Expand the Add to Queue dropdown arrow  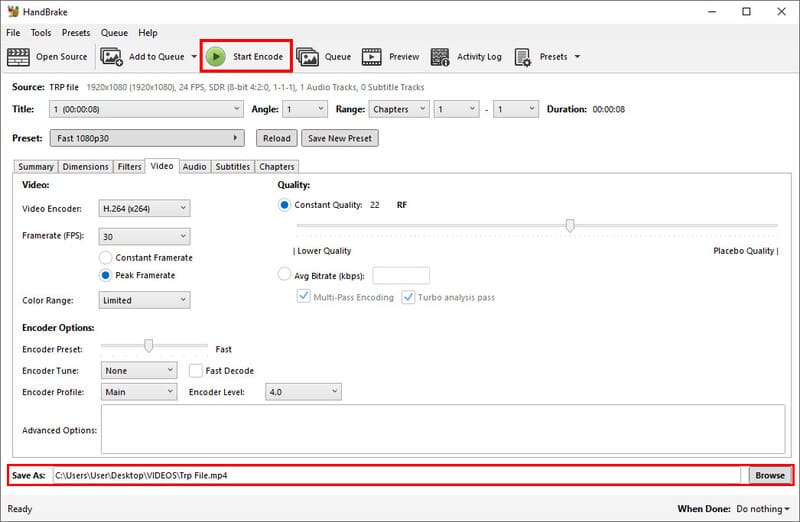click(x=194, y=57)
